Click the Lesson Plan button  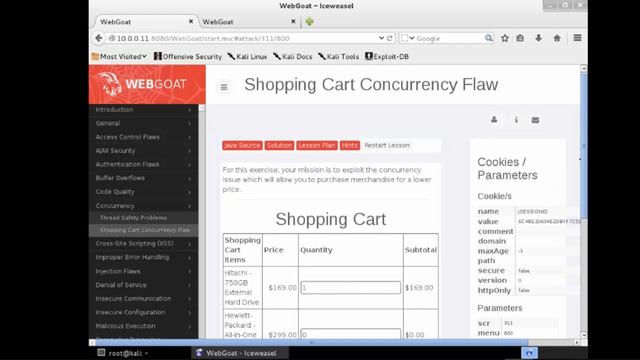click(317, 145)
